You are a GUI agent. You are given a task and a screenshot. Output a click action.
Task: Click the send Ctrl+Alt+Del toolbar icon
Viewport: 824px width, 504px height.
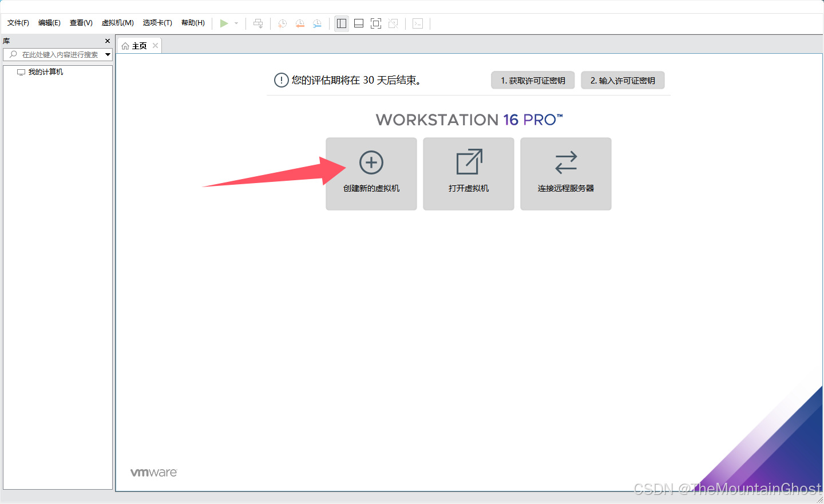pos(258,23)
